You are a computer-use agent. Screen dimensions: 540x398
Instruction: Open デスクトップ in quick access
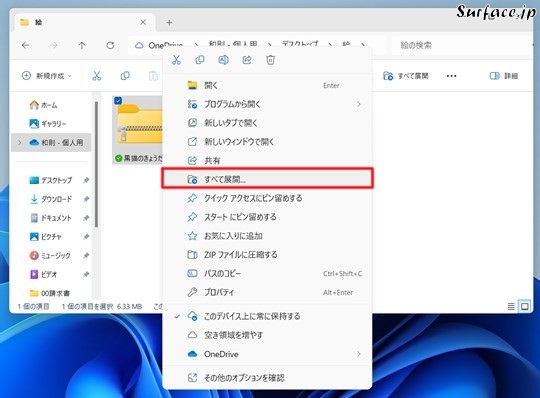51,180
